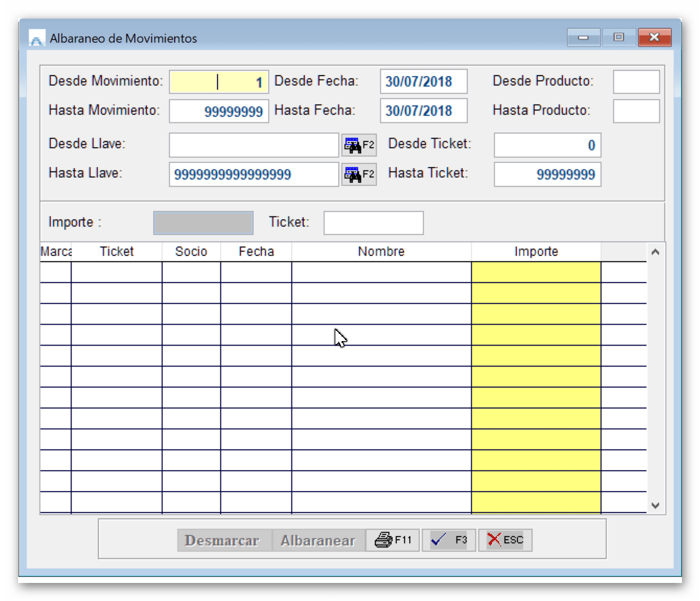The image size is (700, 601).
Task: Select the Hasta Movimiento field
Action: (219, 111)
